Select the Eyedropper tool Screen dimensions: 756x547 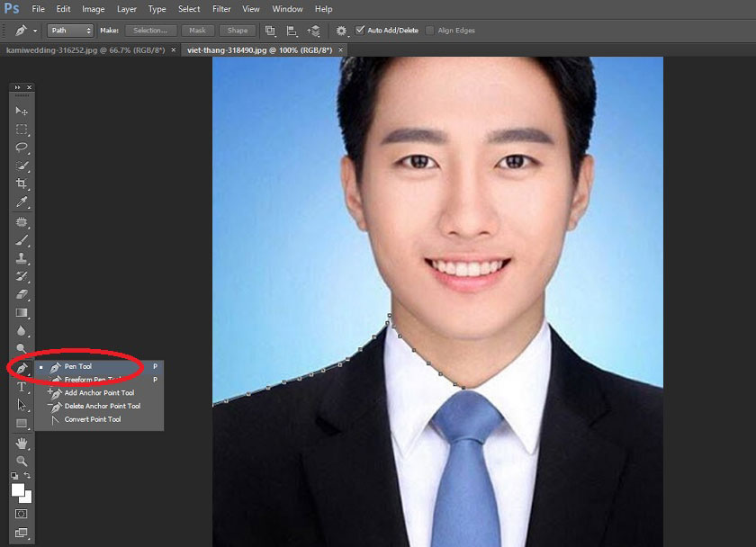point(22,202)
